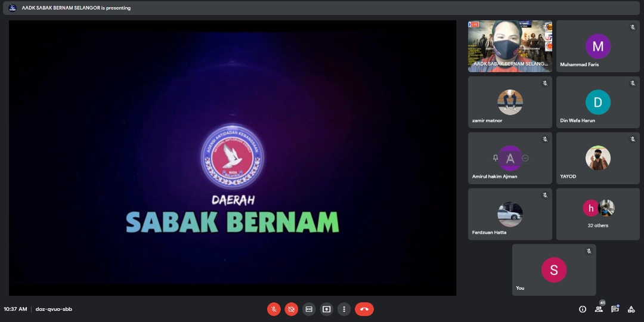Click the Present now screen share button
644x322 pixels.
(327, 309)
